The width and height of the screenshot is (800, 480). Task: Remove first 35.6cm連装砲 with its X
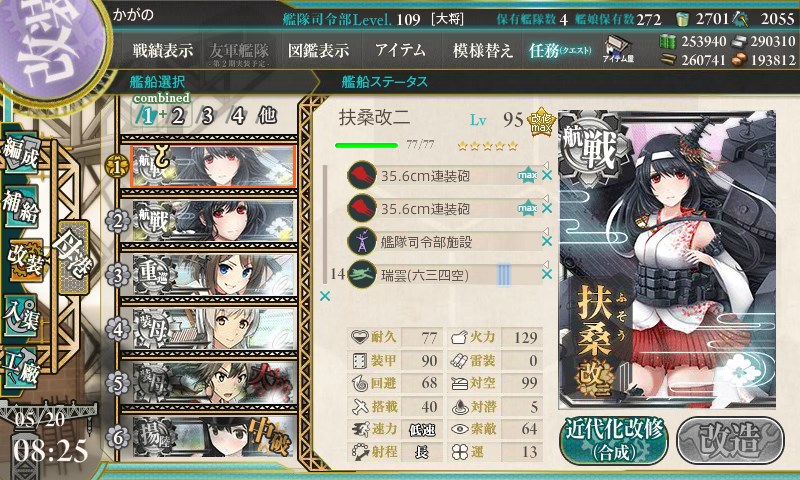tap(547, 175)
